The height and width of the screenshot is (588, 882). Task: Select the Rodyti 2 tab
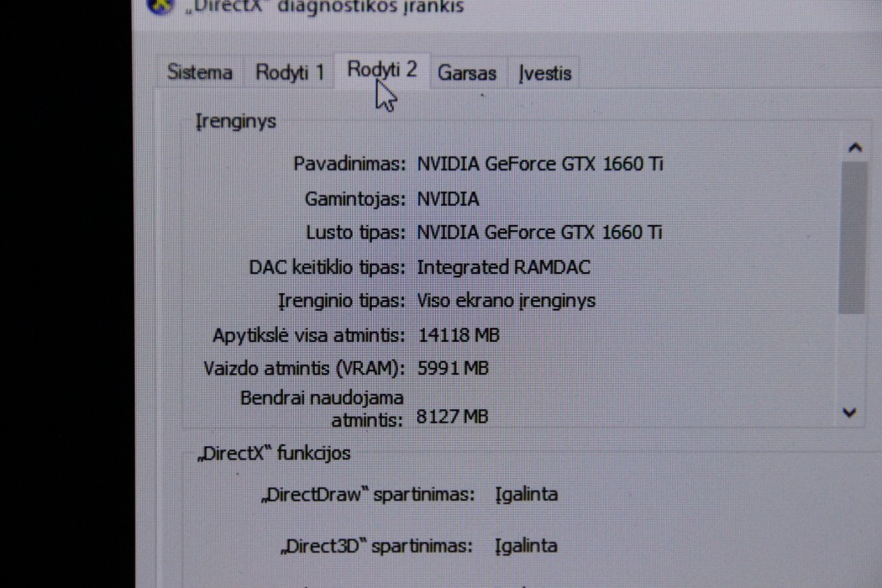[x=382, y=71]
